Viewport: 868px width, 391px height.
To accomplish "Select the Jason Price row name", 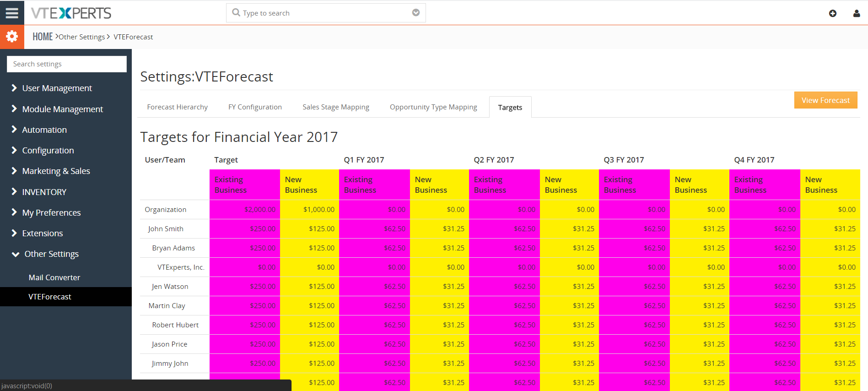I will (169, 344).
